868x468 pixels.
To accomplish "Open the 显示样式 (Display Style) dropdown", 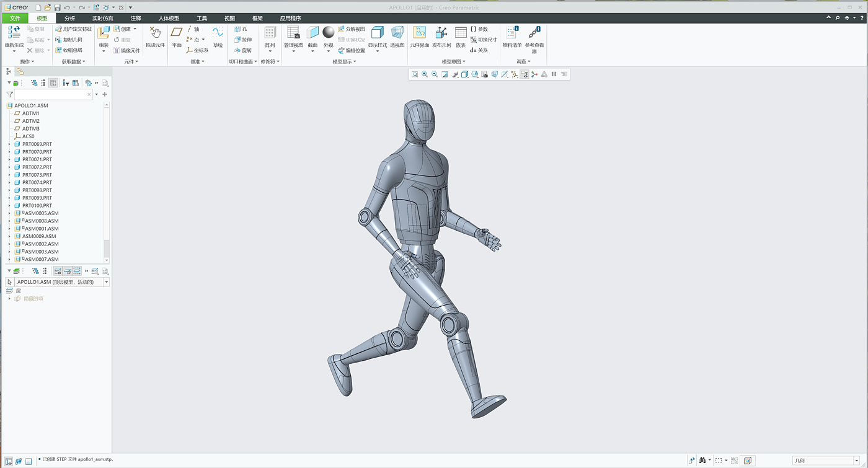I will click(377, 51).
